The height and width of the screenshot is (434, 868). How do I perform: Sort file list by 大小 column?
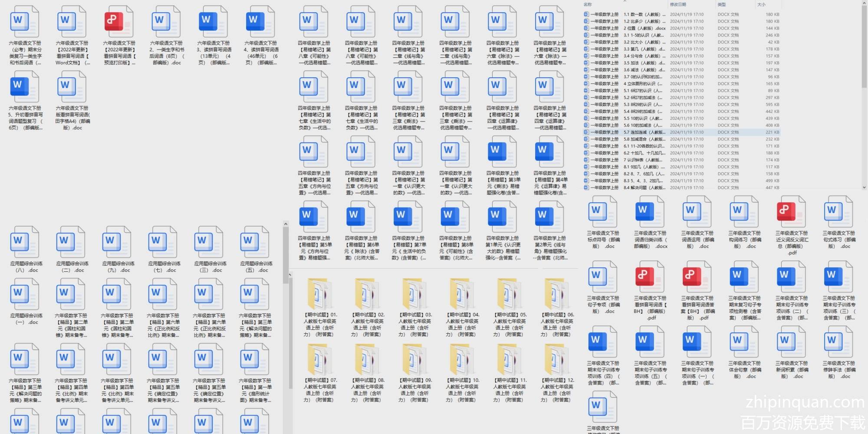(761, 4)
